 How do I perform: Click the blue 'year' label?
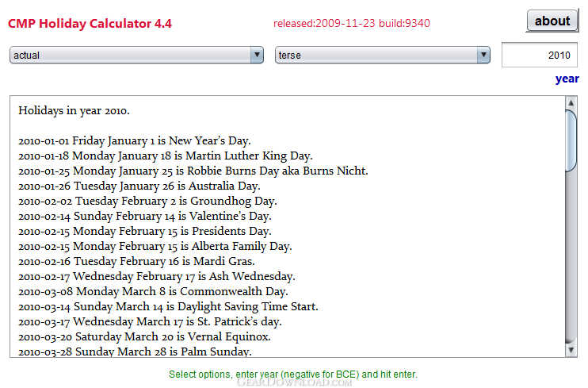pyautogui.click(x=567, y=79)
